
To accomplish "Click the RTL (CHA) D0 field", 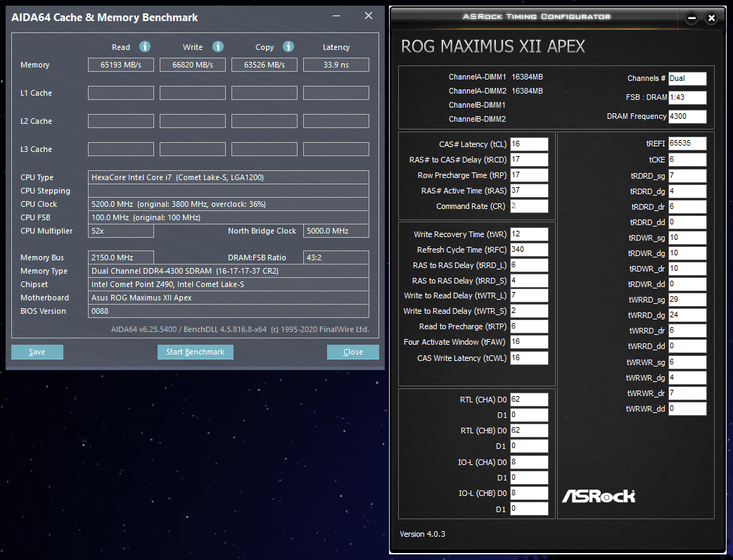I will (529, 399).
